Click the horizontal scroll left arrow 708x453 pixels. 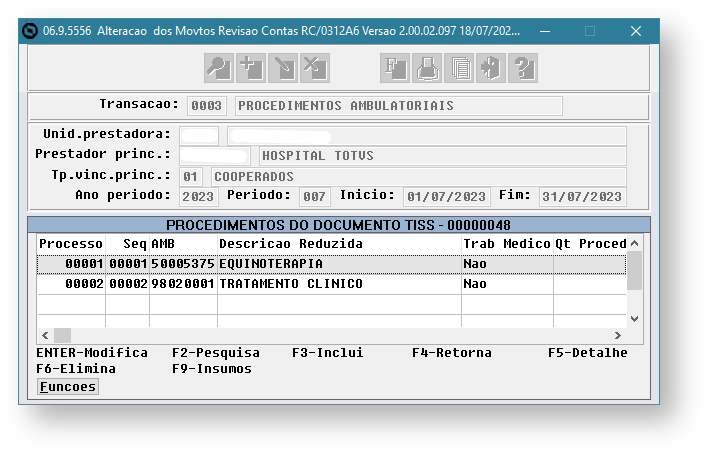point(45,336)
